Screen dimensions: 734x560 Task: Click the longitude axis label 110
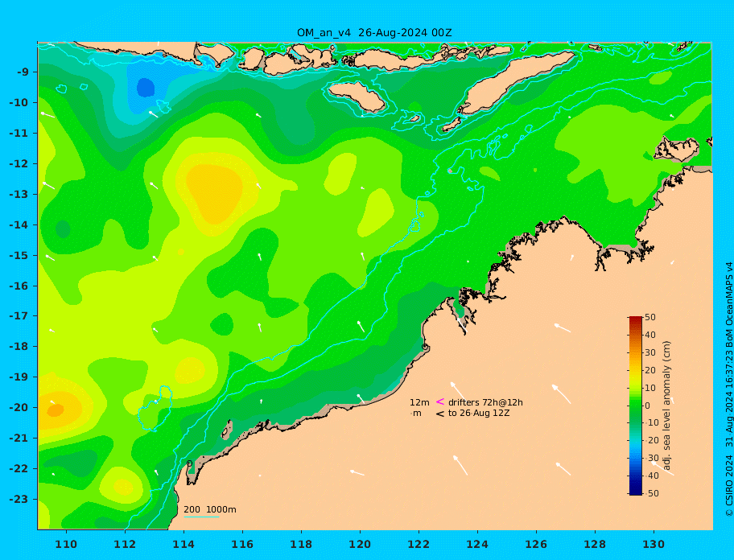click(66, 545)
